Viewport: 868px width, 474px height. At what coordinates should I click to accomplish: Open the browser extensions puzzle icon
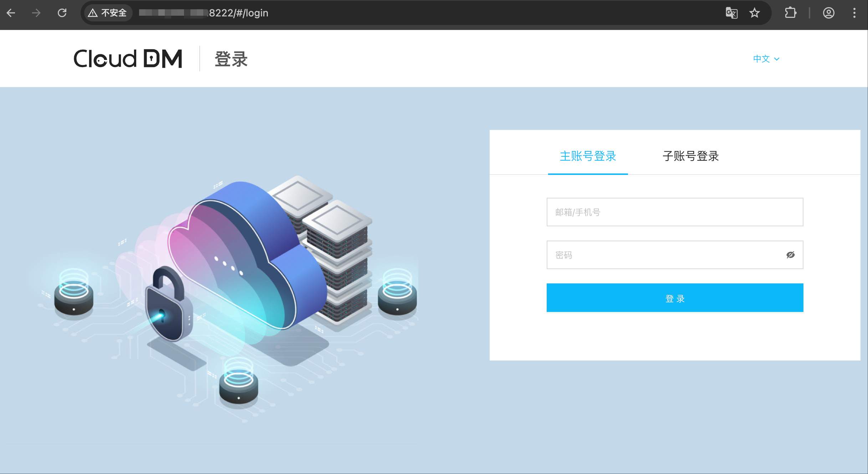click(790, 13)
